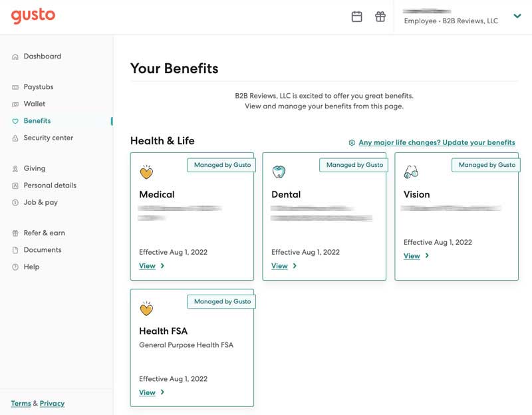Image resolution: width=532 pixels, height=415 pixels.
Task: Open the calendar icon in the top bar
Action: click(x=357, y=17)
